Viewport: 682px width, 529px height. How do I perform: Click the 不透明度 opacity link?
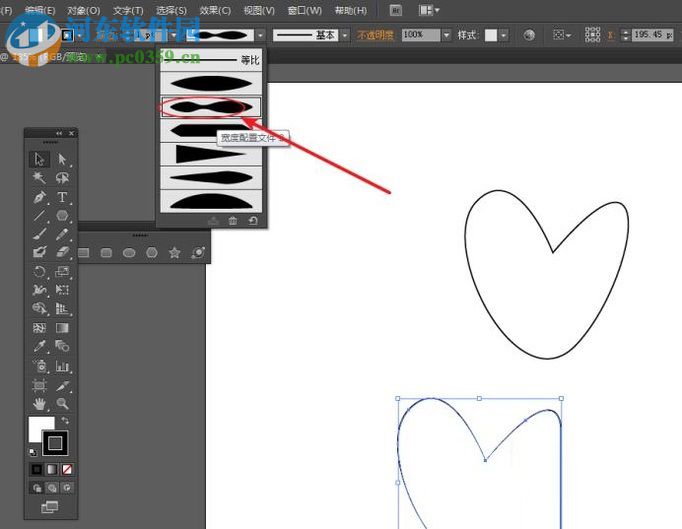(376, 34)
